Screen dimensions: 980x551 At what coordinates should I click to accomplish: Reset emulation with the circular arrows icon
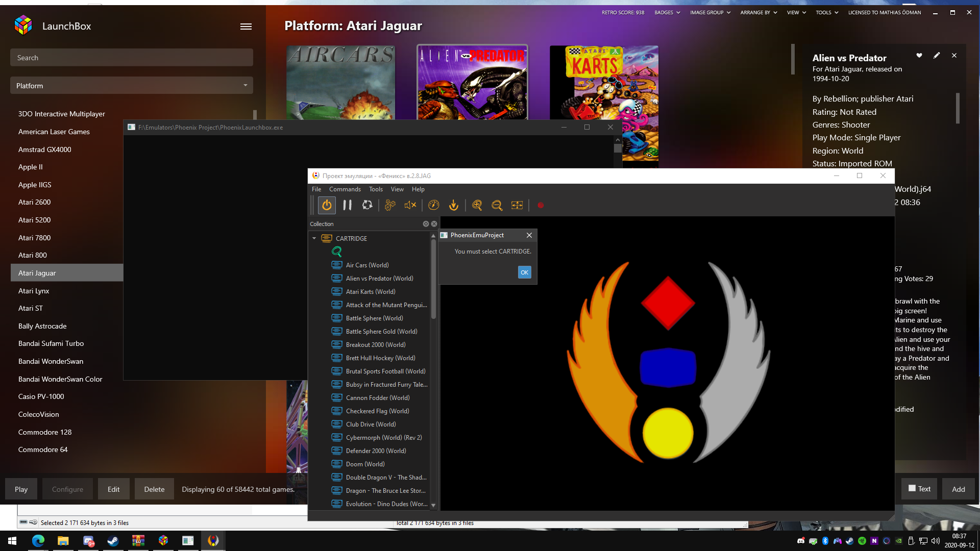(x=367, y=205)
